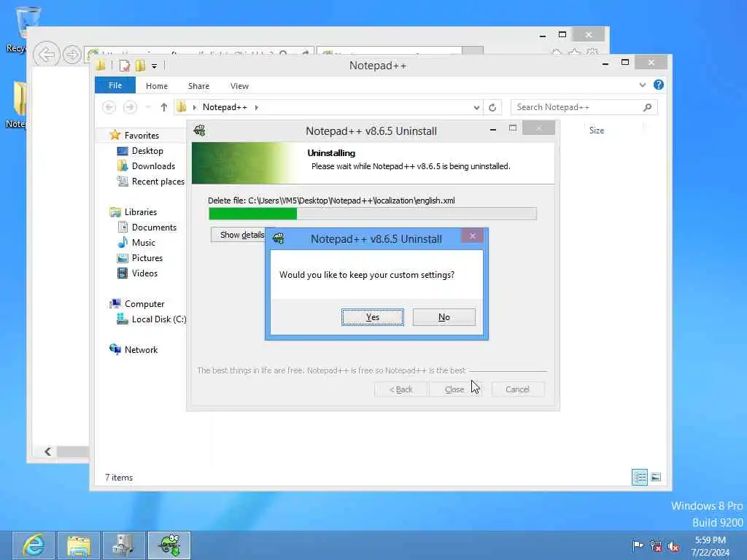Click the Cancel button in uninstaller
747x560 pixels.
click(x=517, y=389)
